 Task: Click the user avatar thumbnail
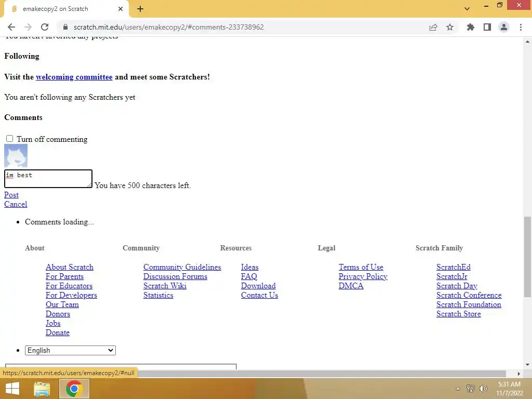point(16,155)
